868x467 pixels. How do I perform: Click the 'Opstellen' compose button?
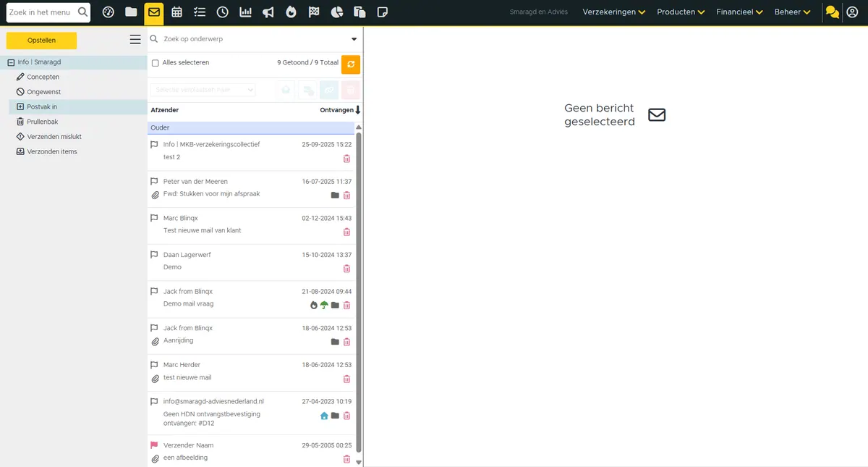click(41, 41)
